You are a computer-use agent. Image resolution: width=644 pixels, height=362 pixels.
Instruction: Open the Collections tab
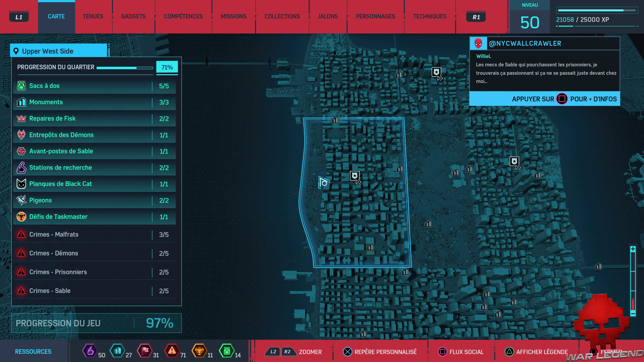[x=282, y=16]
